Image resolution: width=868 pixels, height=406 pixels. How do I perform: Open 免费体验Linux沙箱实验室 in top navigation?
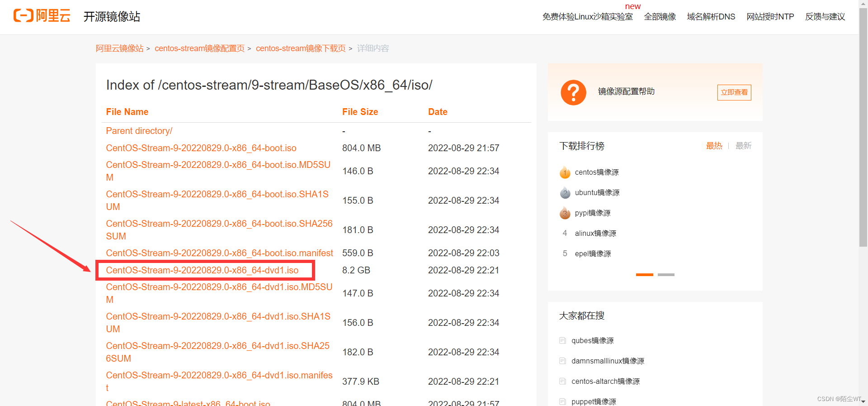tap(587, 17)
